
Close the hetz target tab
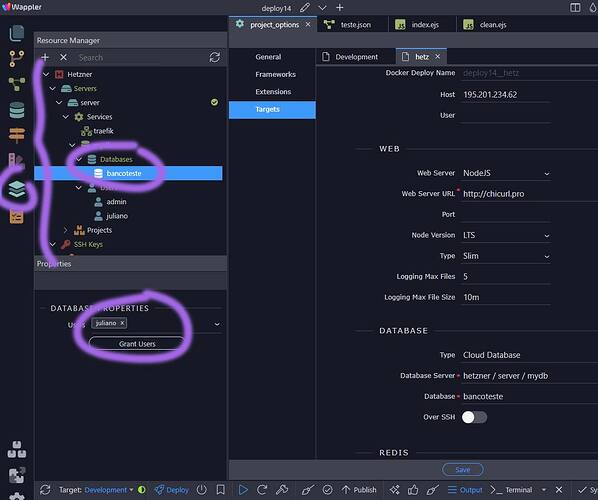(x=437, y=56)
